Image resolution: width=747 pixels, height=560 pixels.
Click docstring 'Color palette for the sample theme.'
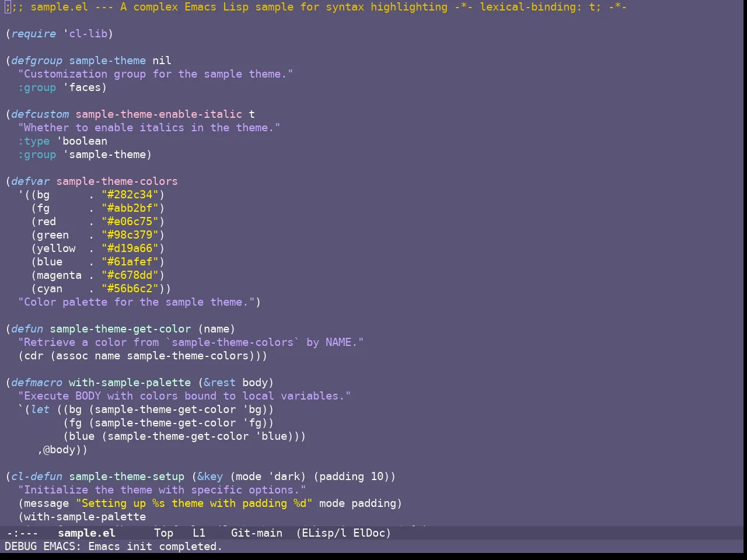click(136, 302)
